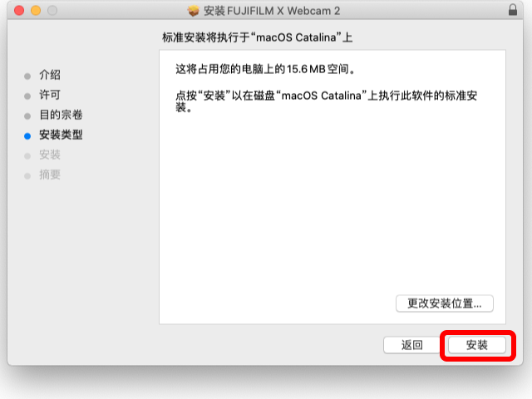Open 更改安装位置 change install location
Viewport: 532px width, 399px height.
coord(445,303)
